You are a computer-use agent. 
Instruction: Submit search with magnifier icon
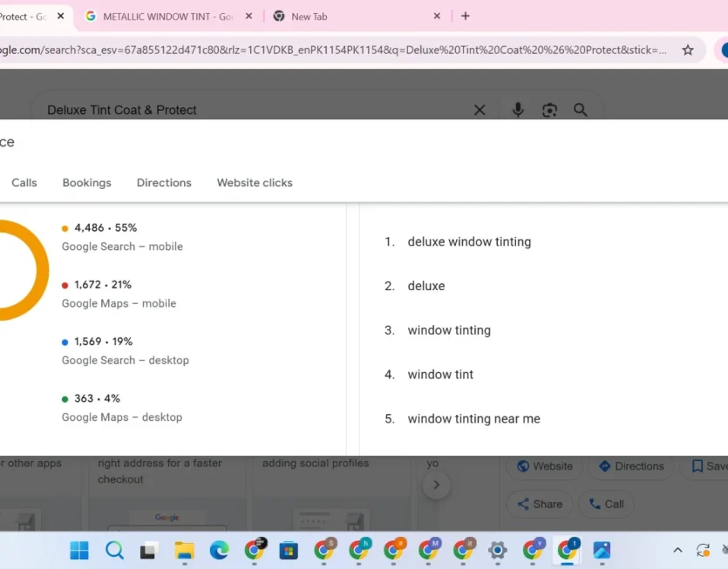[x=581, y=110]
